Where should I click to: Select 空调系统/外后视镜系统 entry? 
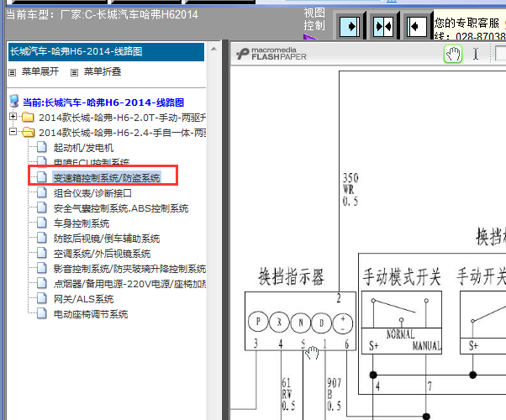102,254
